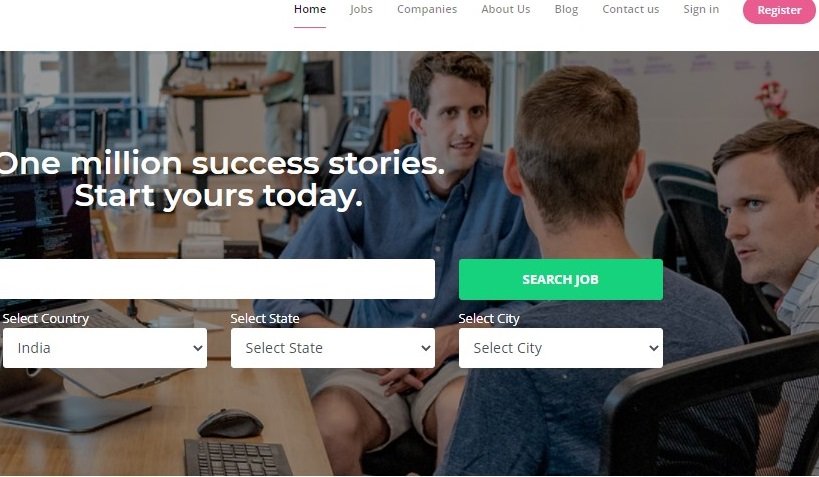819x477 pixels.
Task: Click the Select Country label text
Action: click(45, 318)
